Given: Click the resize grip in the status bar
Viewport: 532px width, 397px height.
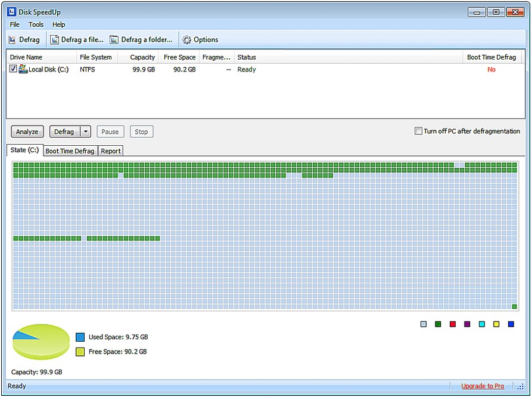Looking at the screenshot, I should [521, 386].
